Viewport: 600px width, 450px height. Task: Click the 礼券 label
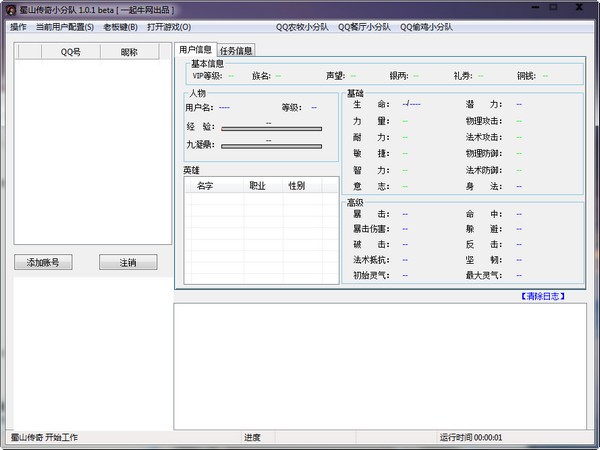[x=463, y=76]
